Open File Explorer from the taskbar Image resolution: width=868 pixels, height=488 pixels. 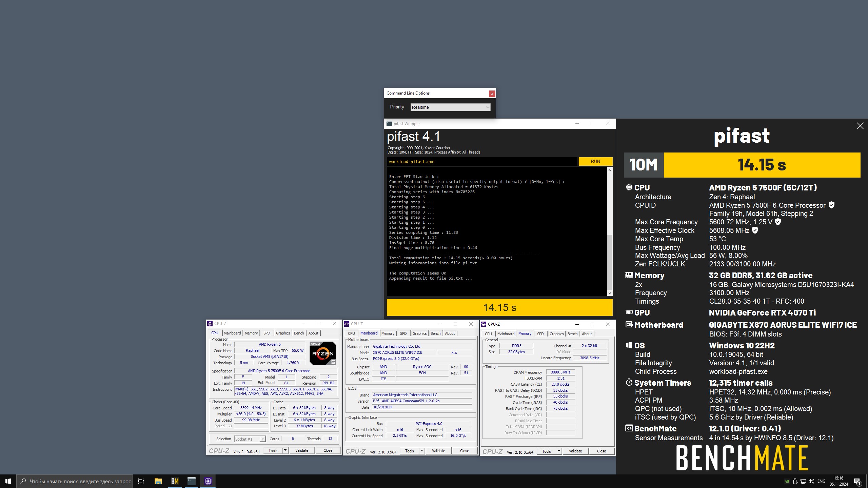[x=158, y=481]
